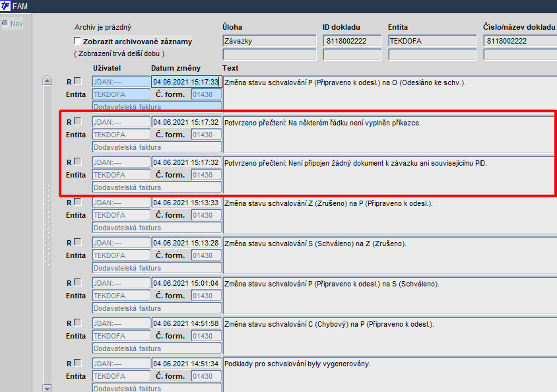Tick R checkbox for record dated 14:51:34
The height and width of the screenshot is (392, 557).
click(x=78, y=363)
